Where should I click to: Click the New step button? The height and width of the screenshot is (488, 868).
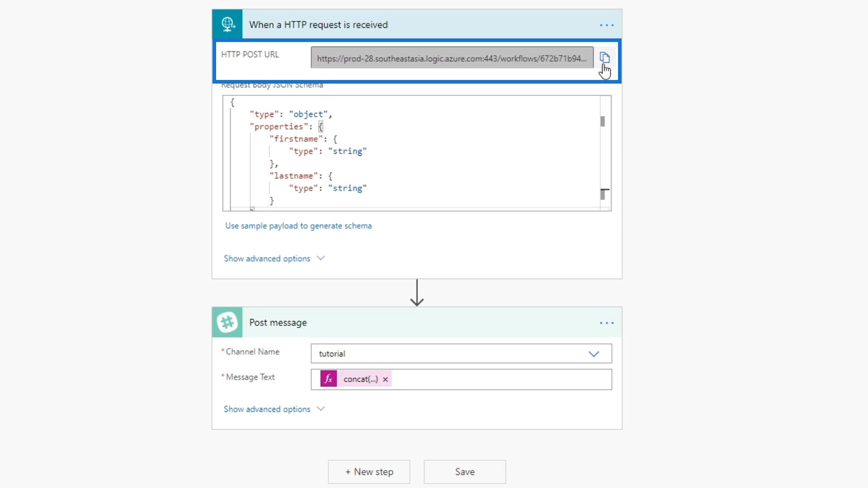369,472
